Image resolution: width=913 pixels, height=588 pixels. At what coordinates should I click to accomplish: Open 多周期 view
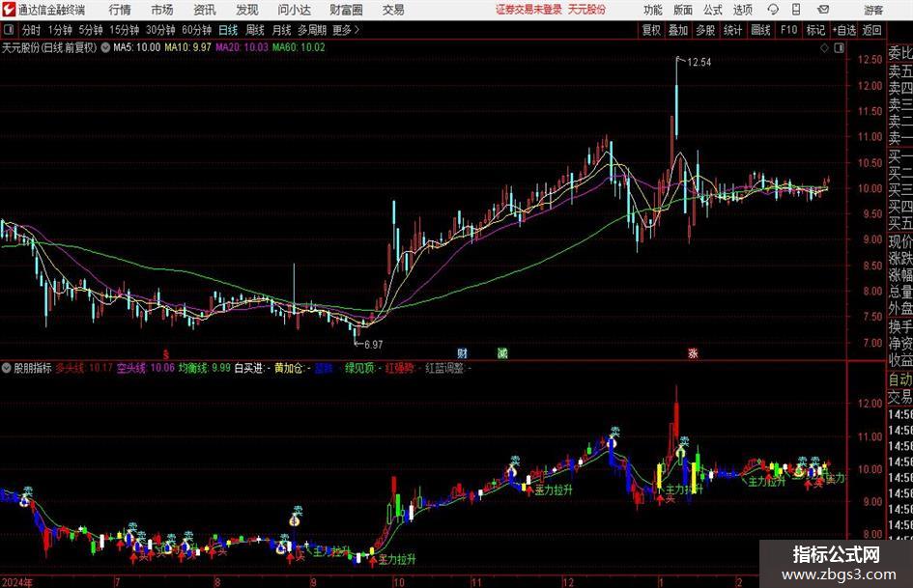click(x=312, y=30)
